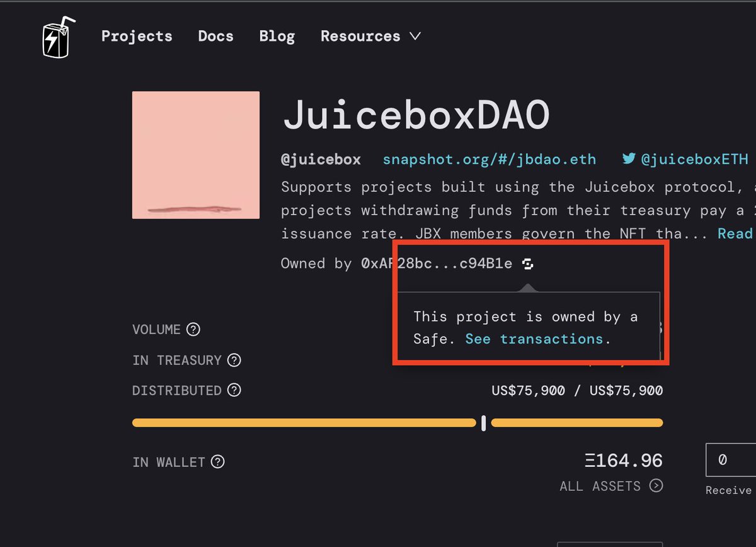Click the Ξ164.96 wallet balance
This screenshot has height=547, width=756.
[624, 461]
